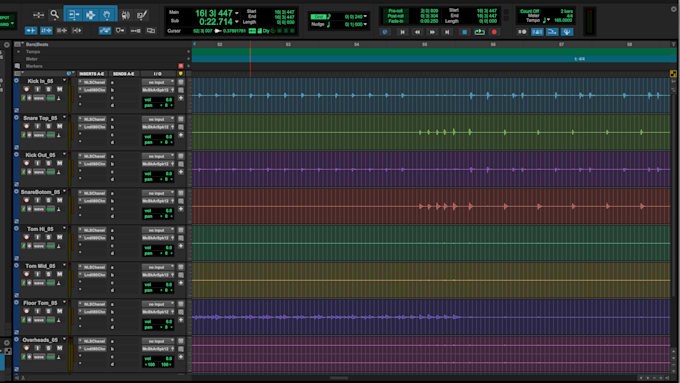The height and width of the screenshot is (383, 680).
Task: Toggle Wait for Note button below Count Off
Action: click(x=522, y=32)
